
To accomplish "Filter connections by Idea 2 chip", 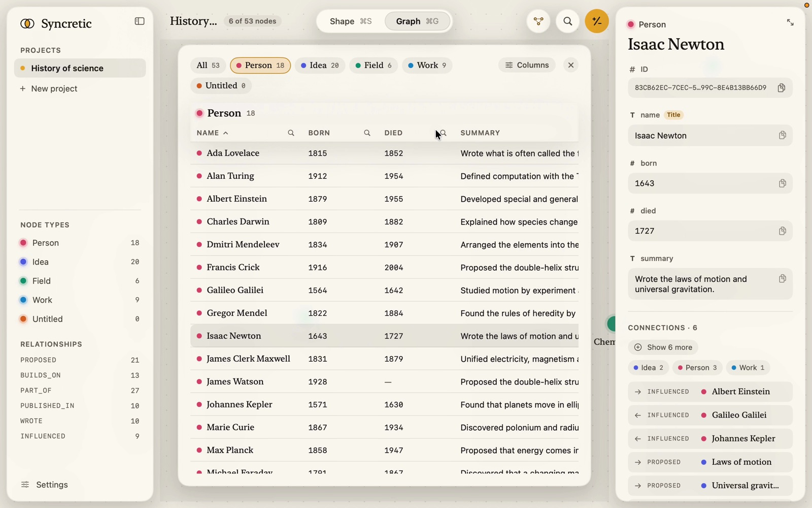I will coord(649,368).
